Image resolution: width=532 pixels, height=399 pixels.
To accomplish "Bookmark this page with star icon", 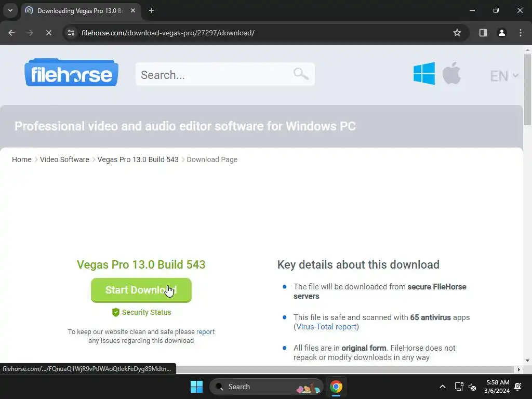I will pyautogui.click(x=457, y=33).
